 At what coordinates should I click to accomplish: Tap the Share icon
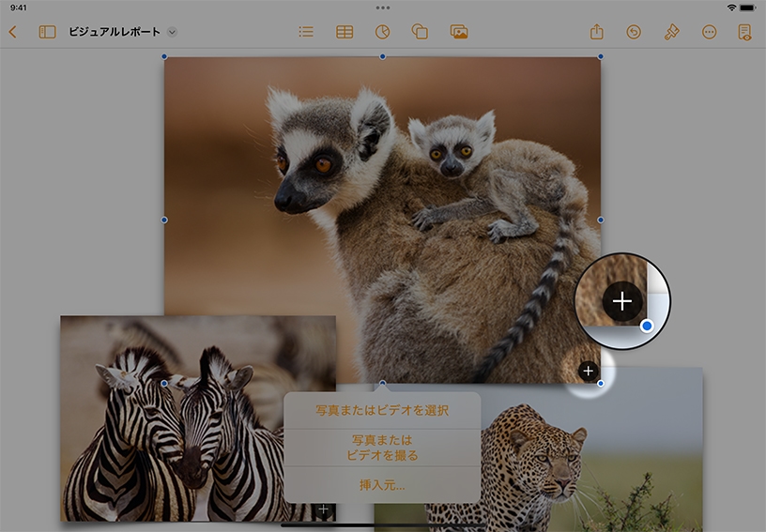(596, 32)
